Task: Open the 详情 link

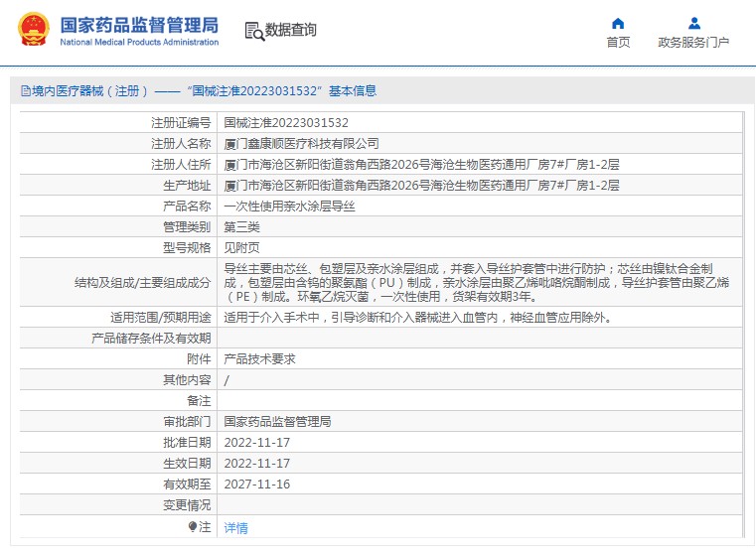Action: [235, 528]
